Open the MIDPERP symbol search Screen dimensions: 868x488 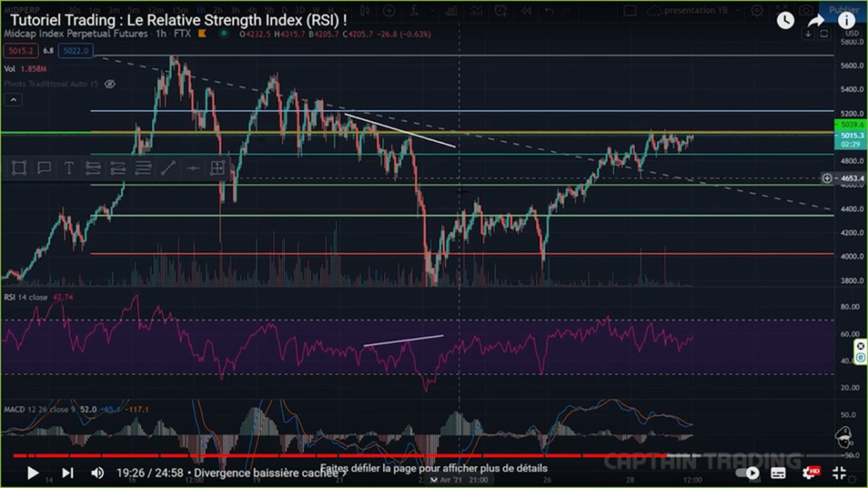(x=23, y=10)
